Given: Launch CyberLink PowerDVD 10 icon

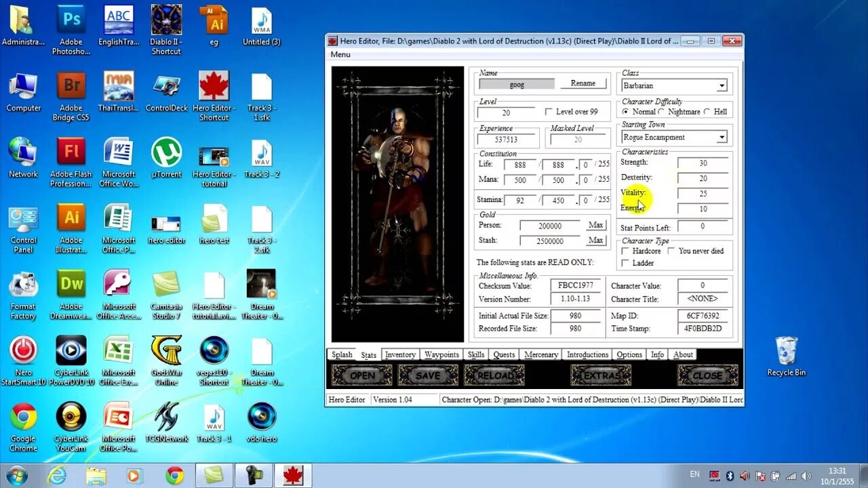Looking at the screenshot, I should tap(71, 361).
